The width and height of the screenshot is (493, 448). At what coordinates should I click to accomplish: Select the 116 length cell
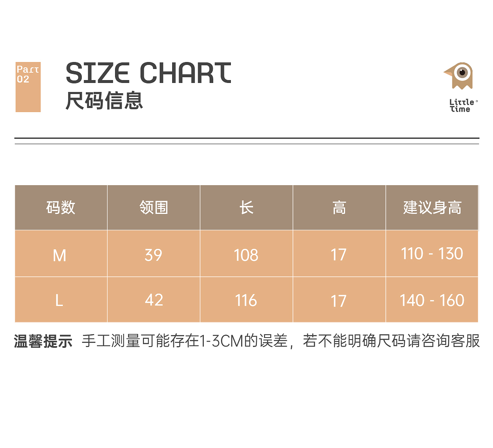pyautogui.click(x=246, y=301)
